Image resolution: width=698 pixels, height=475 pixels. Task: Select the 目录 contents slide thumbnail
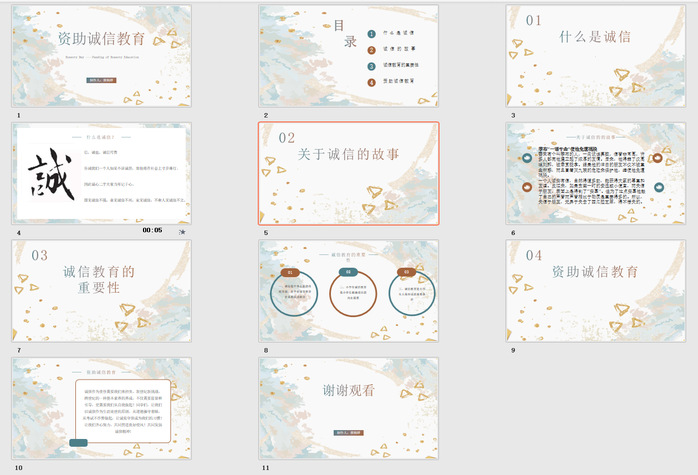pos(348,56)
